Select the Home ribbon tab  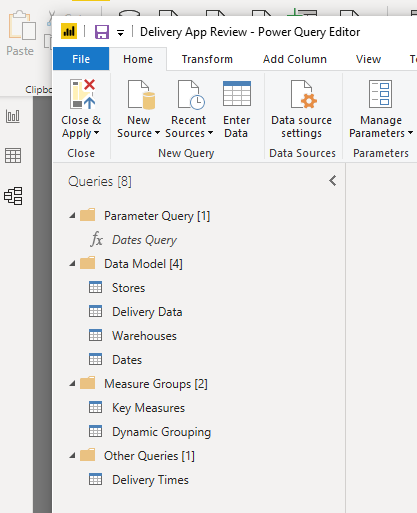point(138,59)
